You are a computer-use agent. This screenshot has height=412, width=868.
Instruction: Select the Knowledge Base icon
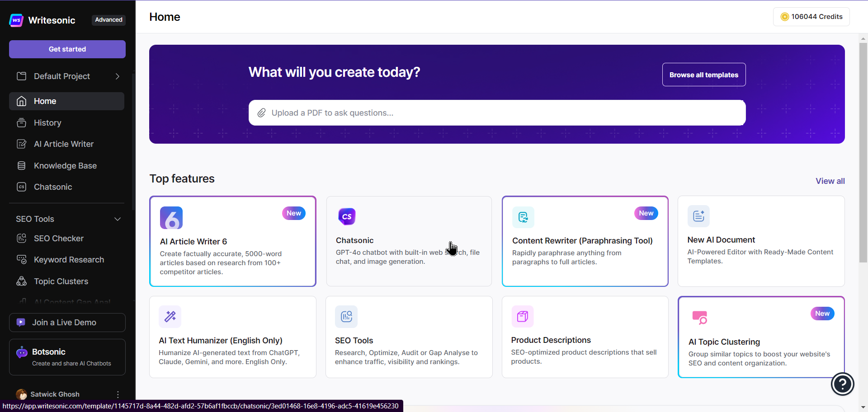pos(21,165)
